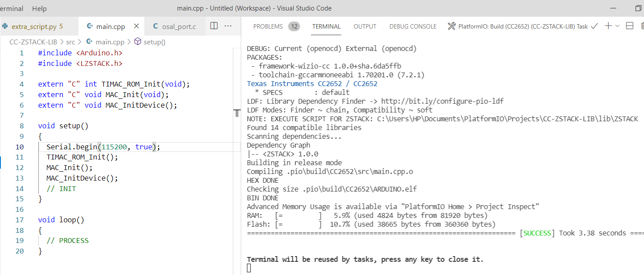Click the Serial.begin(115200, true) line
Viewport: 644px width, 275px height.
click(103, 147)
